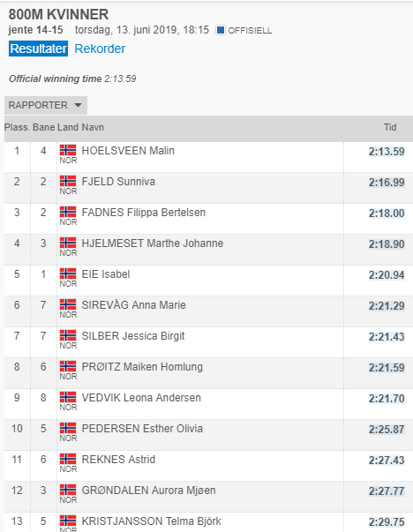The image size is (413, 532).
Task: Click flag icon next to REKNES Astrid
Action: (x=68, y=459)
